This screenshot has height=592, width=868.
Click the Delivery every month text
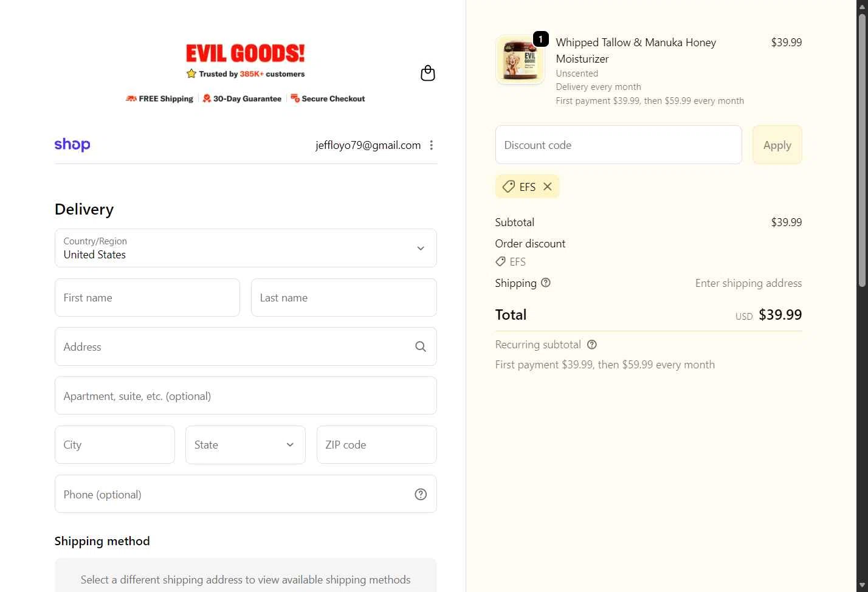(x=598, y=87)
